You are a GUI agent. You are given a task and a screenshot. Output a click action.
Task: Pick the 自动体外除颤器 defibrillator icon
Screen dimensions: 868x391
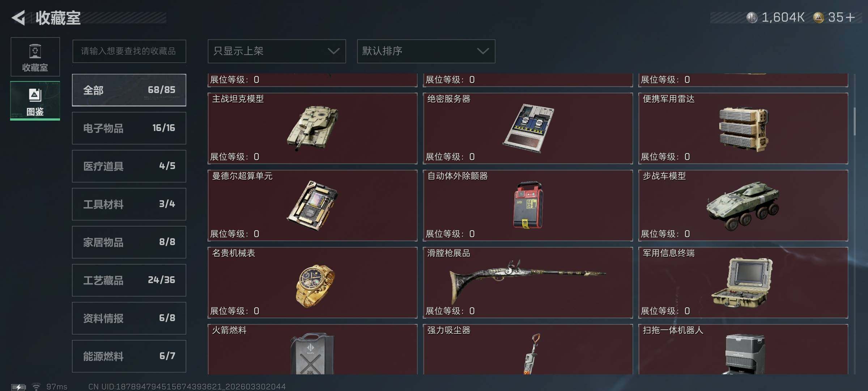[x=528, y=205]
